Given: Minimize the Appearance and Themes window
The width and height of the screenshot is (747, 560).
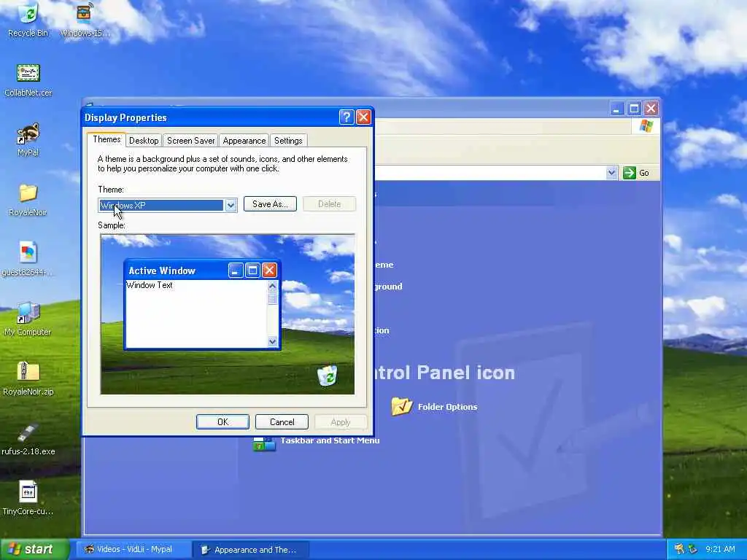Looking at the screenshot, I should [616, 109].
